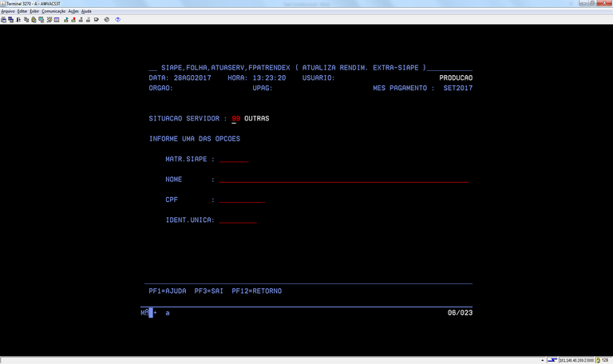Click the keypad tag toolbar icon

97,19
